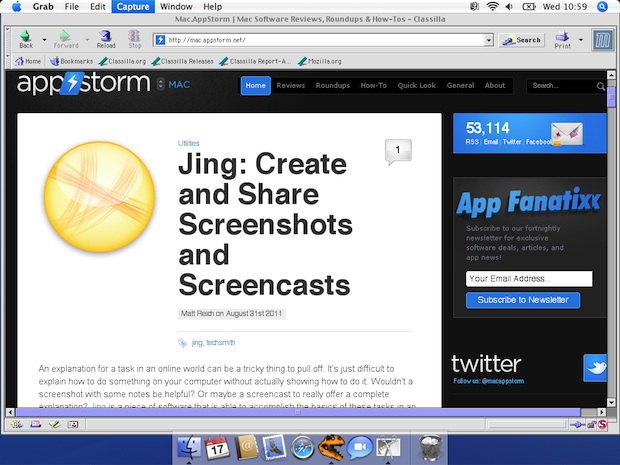Click the AppStorm search magnifier icon
This screenshot has width=620, height=465.
click(x=601, y=86)
